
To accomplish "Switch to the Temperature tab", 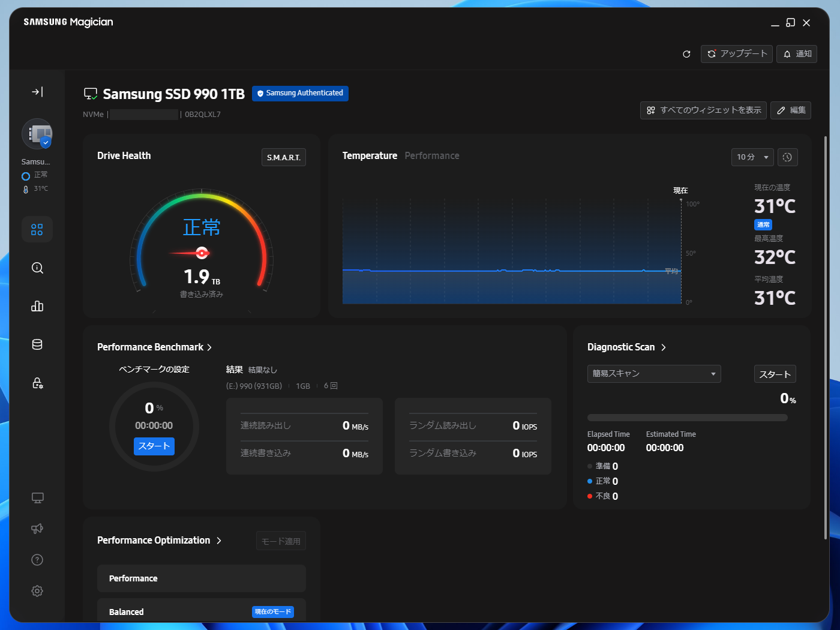I will [x=370, y=156].
